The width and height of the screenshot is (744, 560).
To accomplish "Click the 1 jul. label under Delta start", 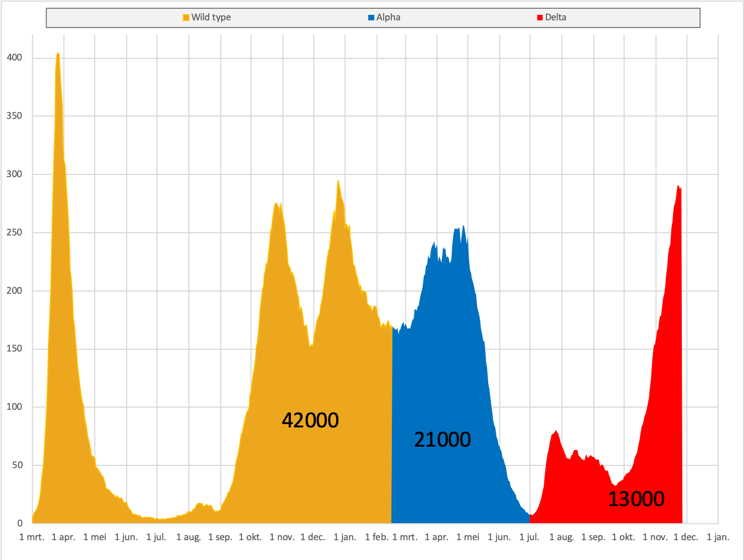I will point(529,537).
